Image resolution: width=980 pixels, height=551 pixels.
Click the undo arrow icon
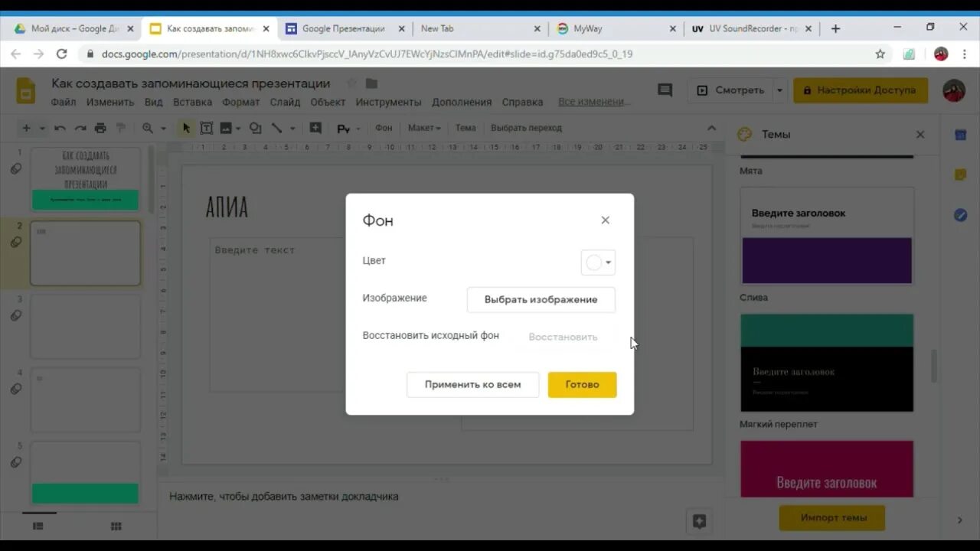60,129
